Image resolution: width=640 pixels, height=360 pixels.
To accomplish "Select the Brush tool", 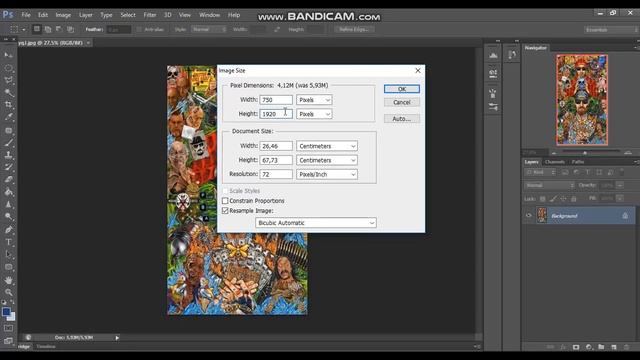I will [x=9, y=143].
